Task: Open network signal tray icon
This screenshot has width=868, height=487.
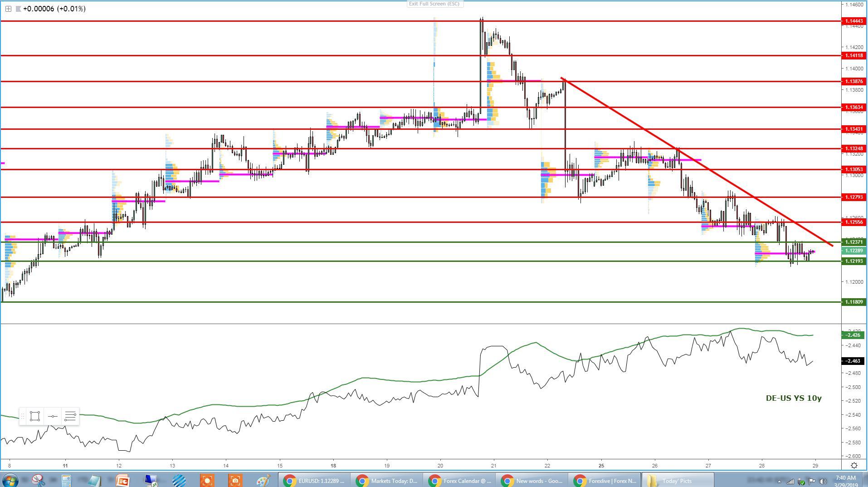Action: [x=790, y=482]
